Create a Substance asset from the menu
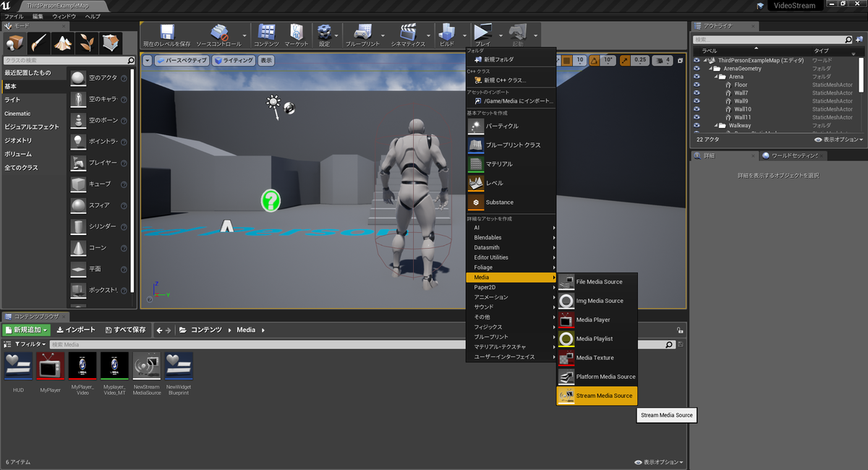This screenshot has height=470, width=868. click(510, 202)
